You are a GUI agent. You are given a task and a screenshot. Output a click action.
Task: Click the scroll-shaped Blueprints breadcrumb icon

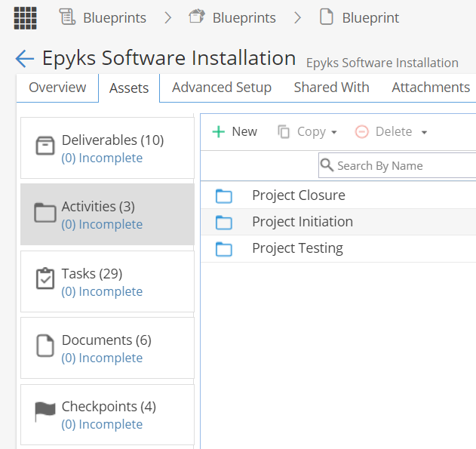[67, 17]
